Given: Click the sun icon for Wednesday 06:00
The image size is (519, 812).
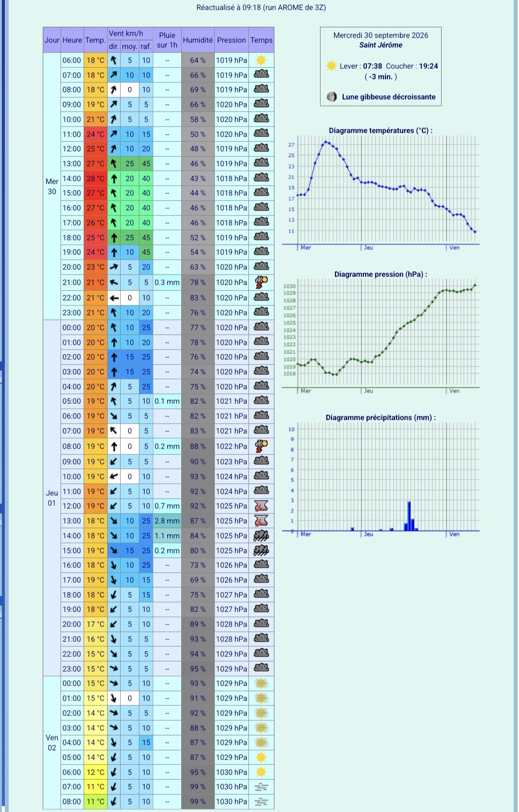Looking at the screenshot, I should (x=261, y=60).
